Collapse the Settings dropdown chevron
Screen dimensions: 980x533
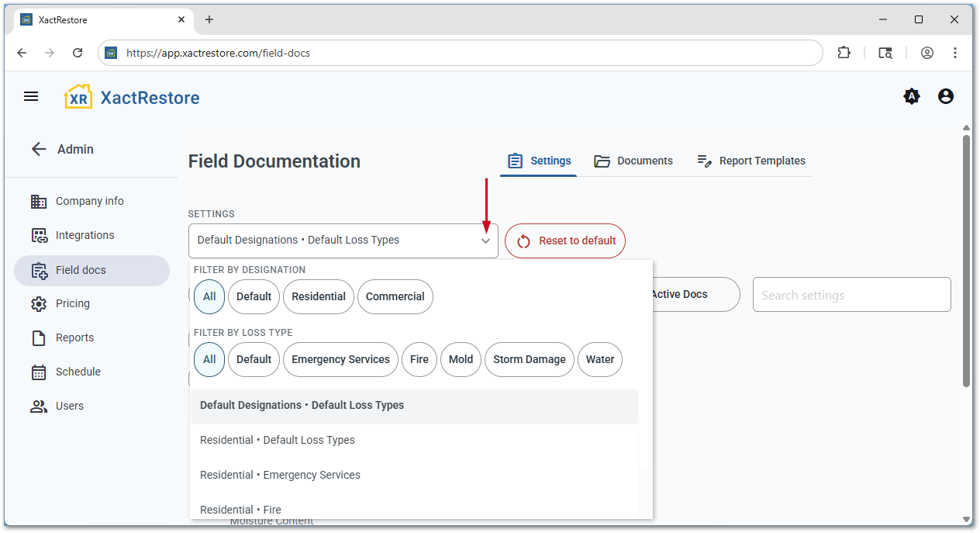coord(485,241)
